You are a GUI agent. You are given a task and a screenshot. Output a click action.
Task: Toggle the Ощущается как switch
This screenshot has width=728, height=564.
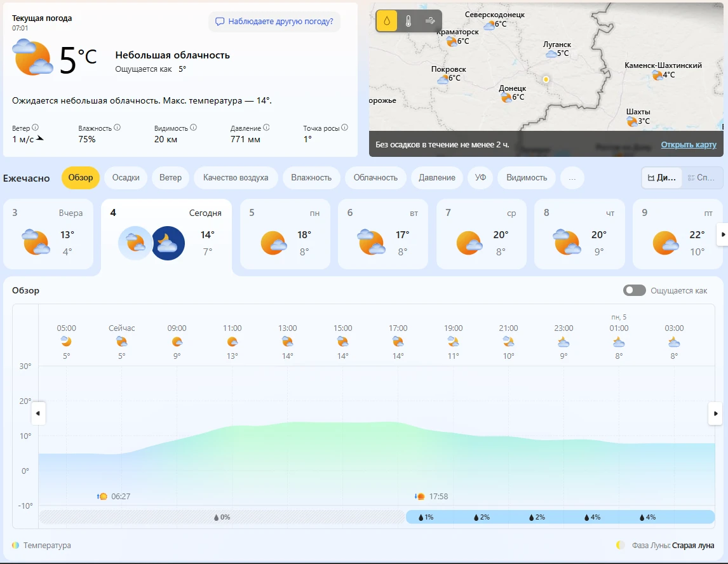coord(634,291)
